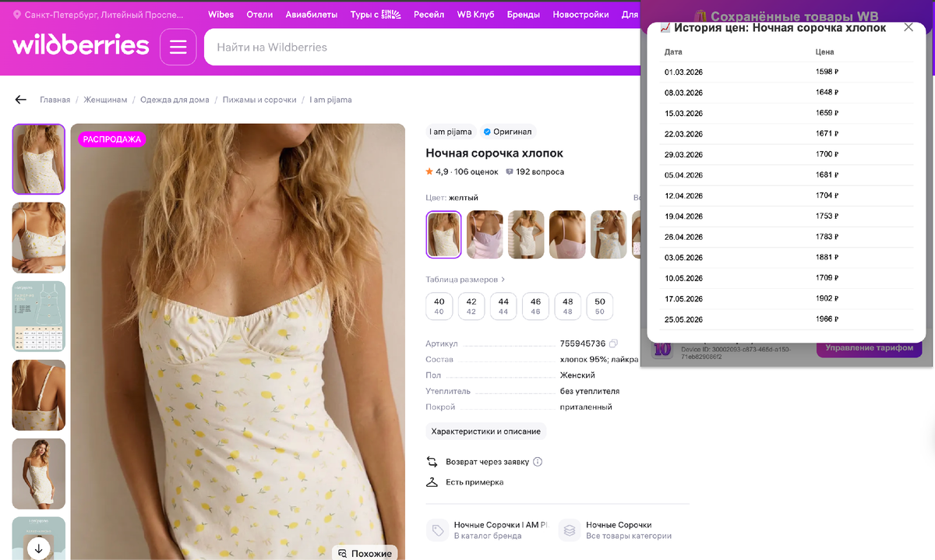Choose the second lilac color variant
The image size is (935, 560).
[485, 234]
